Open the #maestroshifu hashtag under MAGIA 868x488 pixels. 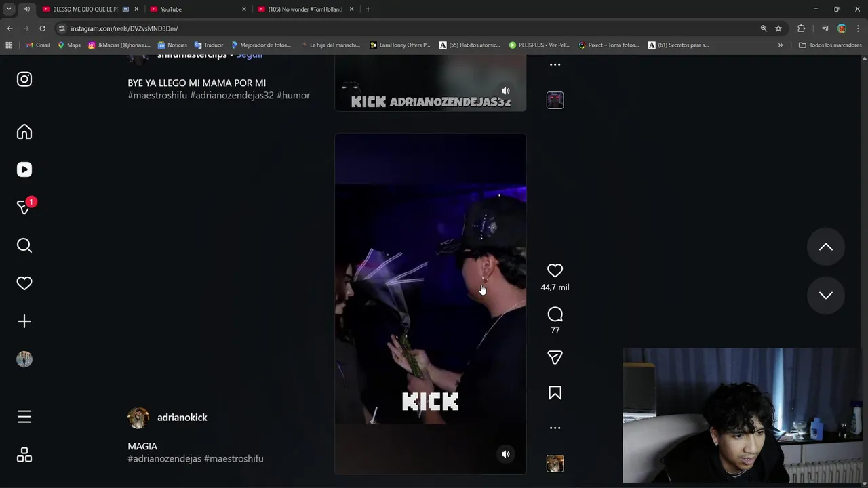[234, 459]
